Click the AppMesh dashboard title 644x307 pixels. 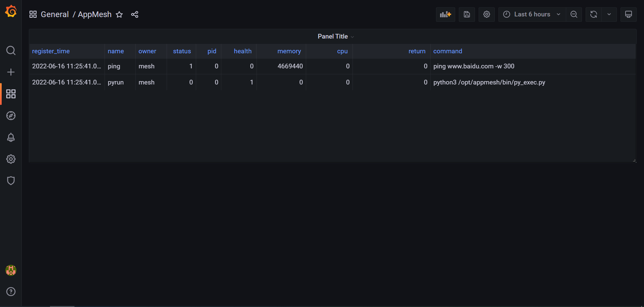coord(95,14)
